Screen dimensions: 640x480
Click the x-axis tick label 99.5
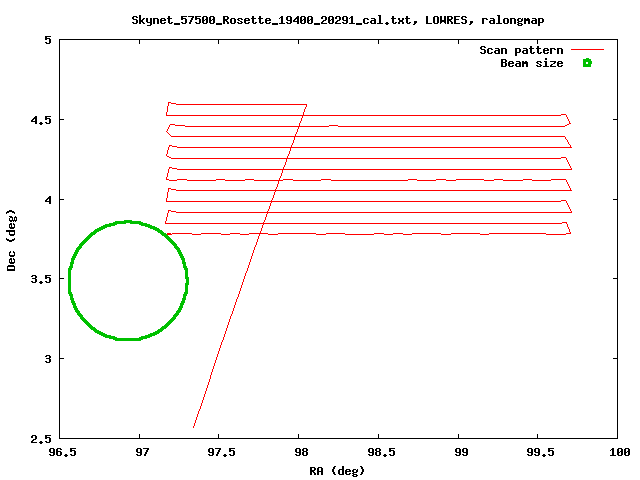coord(540,452)
